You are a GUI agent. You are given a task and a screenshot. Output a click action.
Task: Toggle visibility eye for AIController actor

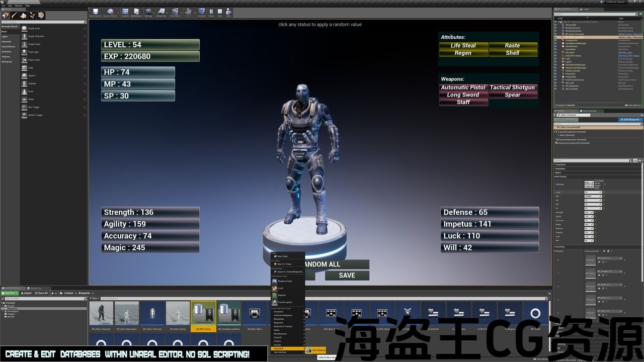(555, 25)
